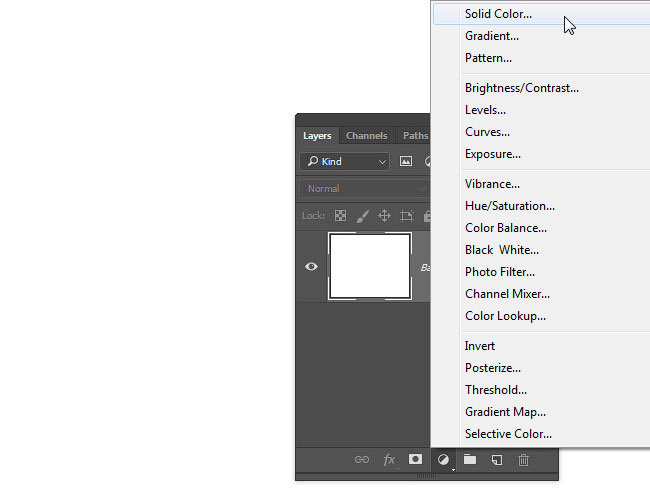Choose Solid Color from the adjustment menu

click(541, 14)
